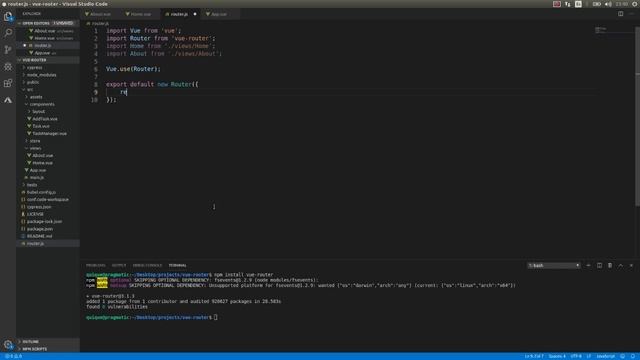Screen dimensions: 640x360
Task: Open notifications bell in the status bar
Action: pyautogui.click(x=633, y=356)
